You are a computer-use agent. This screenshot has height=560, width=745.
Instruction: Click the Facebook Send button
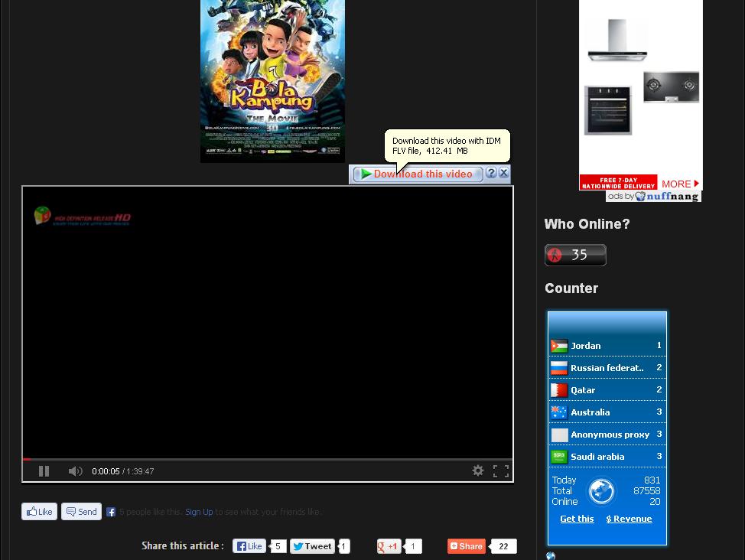(x=81, y=512)
